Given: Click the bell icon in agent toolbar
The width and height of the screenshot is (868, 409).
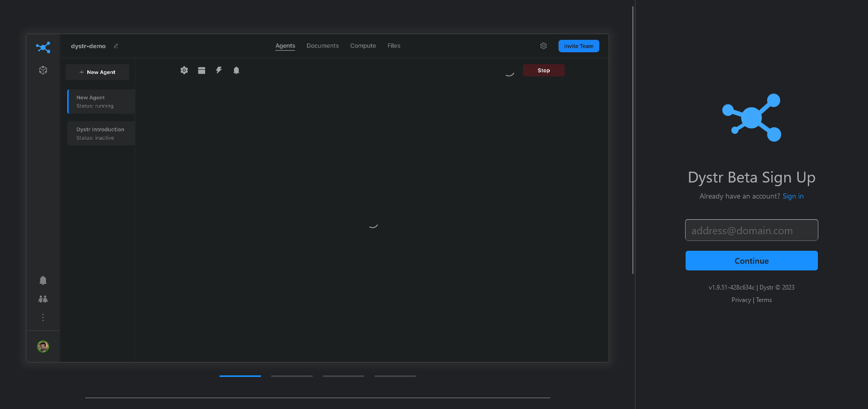Looking at the screenshot, I should point(236,70).
